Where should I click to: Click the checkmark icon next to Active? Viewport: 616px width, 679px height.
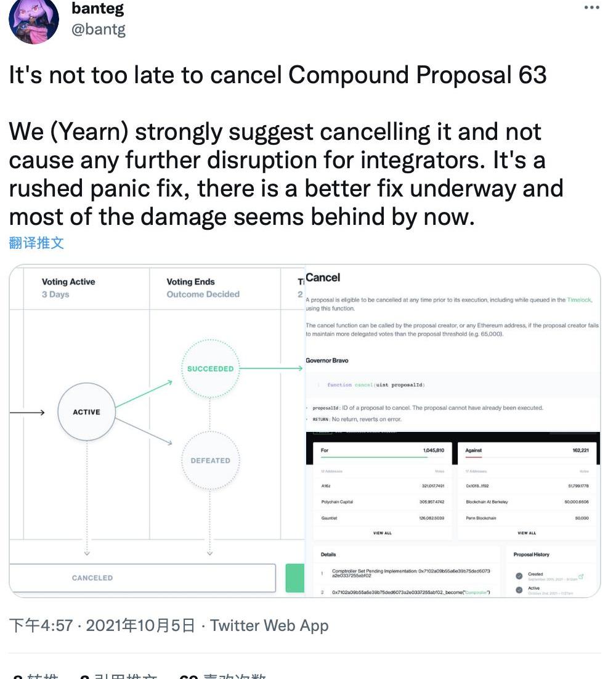[519, 590]
